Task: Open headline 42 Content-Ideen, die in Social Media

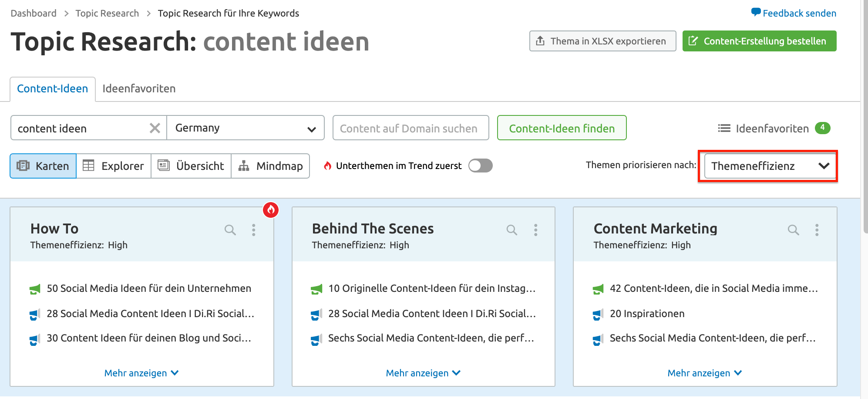Action: (x=714, y=288)
